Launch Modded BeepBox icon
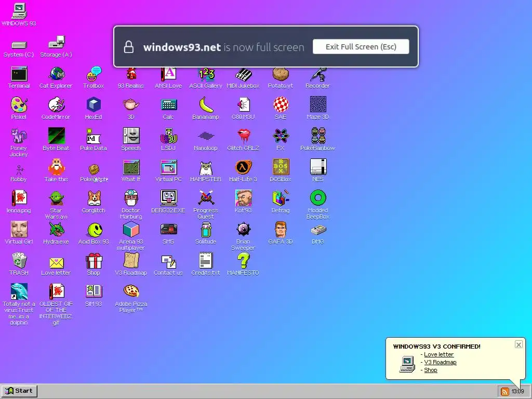Screen dimensions: 532x399 coord(318,198)
